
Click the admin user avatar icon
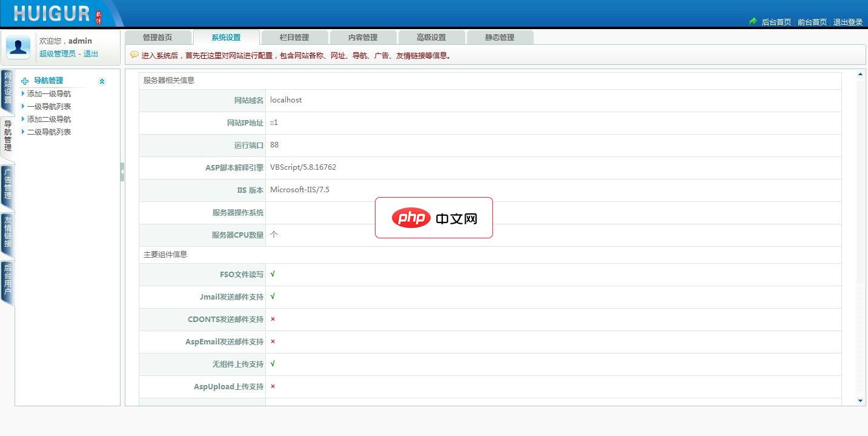click(18, 47)
